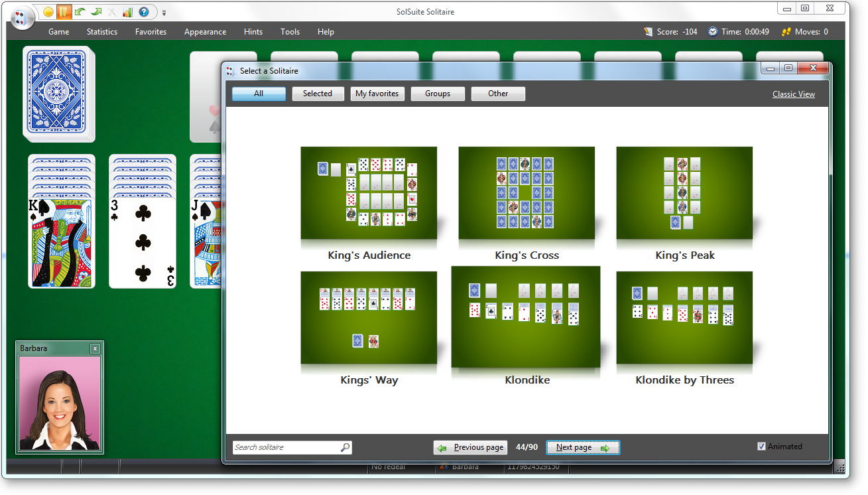Open the Hints menu
The image size is (868, 495).
(x=253, y=31)
